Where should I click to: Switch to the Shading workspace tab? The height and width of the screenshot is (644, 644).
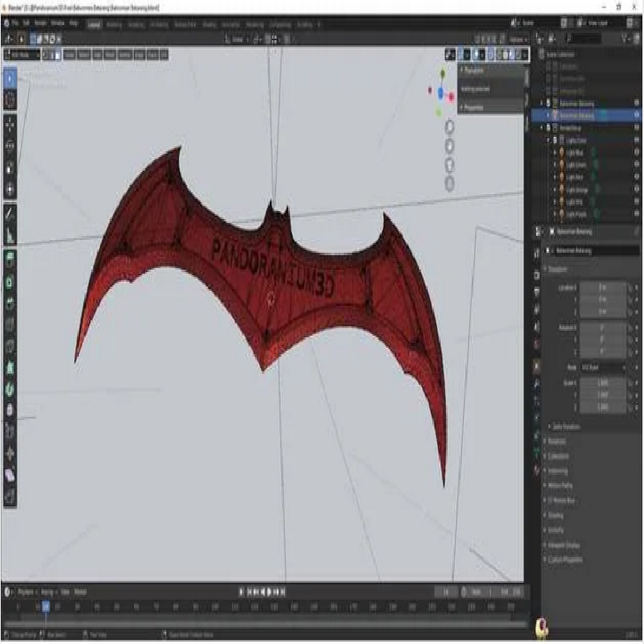pos(209,24)
